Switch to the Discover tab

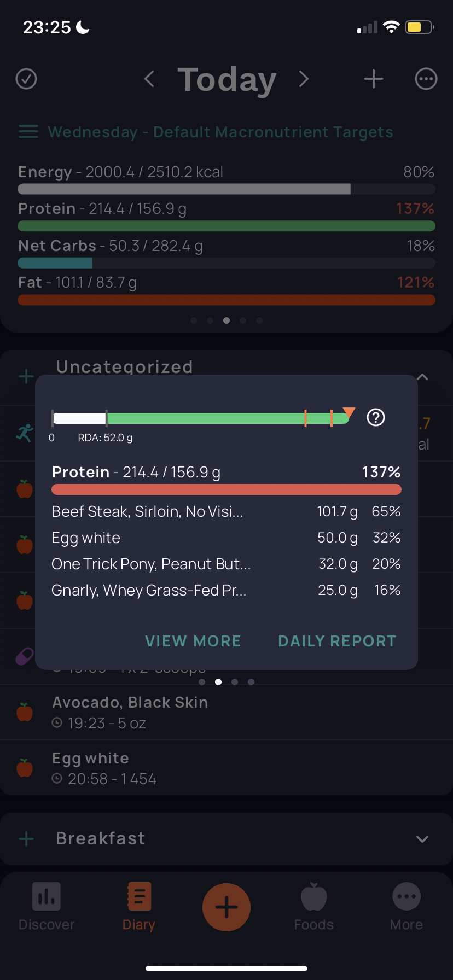click(x=47, y=907)
